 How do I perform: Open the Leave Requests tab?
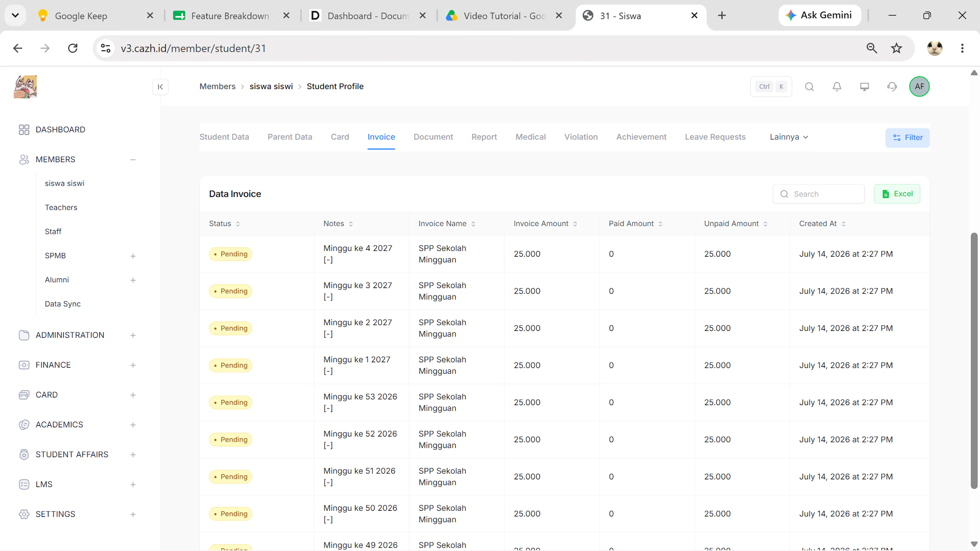tap(715, 137)
